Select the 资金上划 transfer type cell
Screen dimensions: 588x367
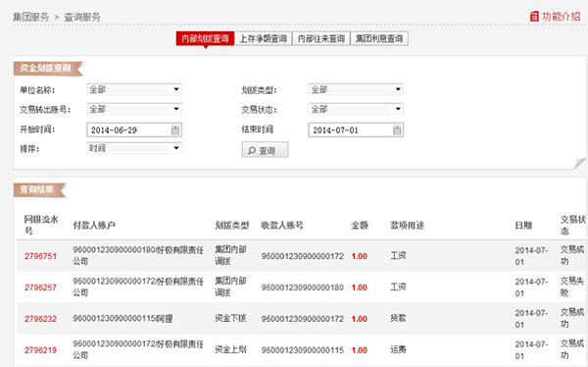(230, 349)
